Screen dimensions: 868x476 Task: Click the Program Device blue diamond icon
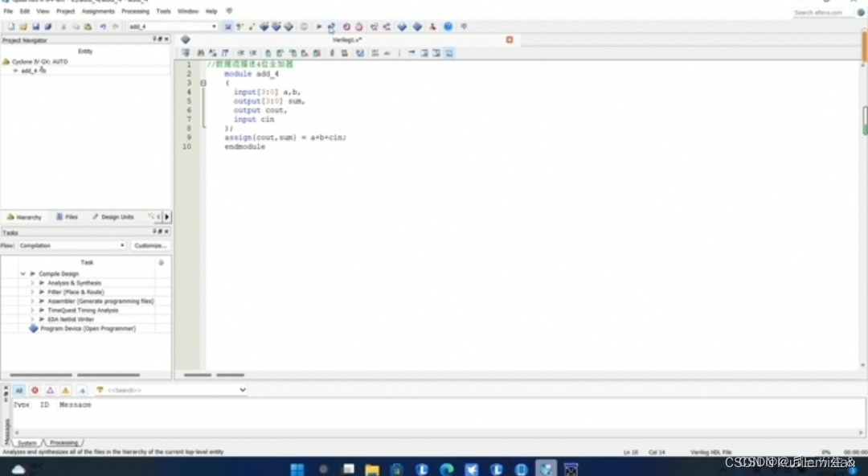(x=33, y=329)
